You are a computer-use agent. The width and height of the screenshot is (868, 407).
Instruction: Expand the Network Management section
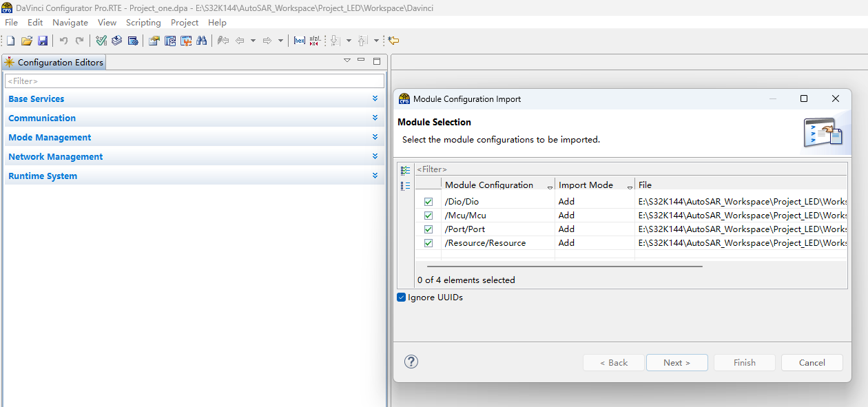pos(375,157)
